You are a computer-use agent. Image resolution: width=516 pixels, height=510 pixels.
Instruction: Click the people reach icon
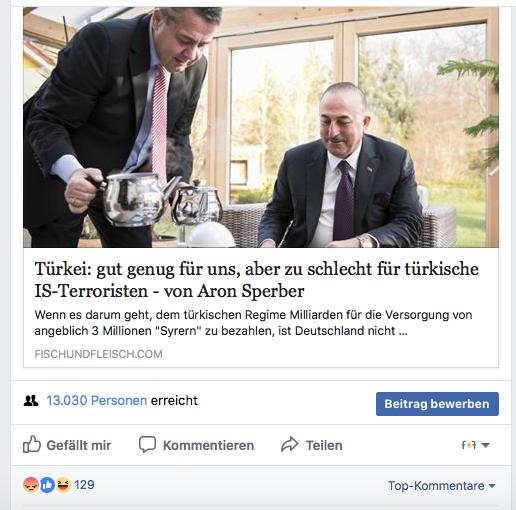(31, 400)
